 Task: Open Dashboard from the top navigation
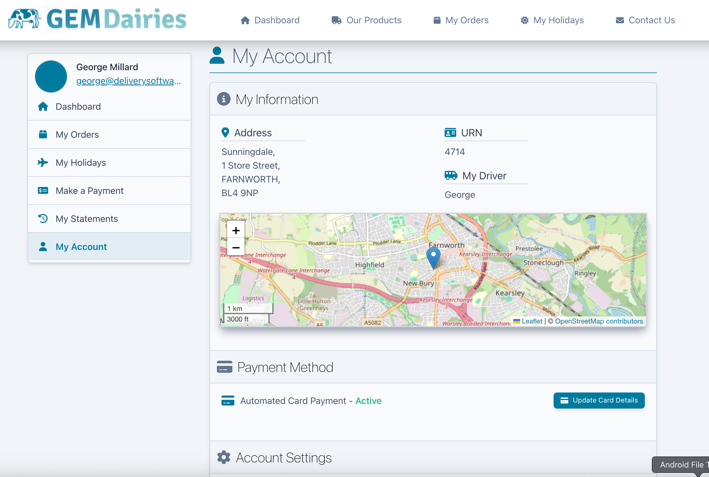click(x=270, y=20)
